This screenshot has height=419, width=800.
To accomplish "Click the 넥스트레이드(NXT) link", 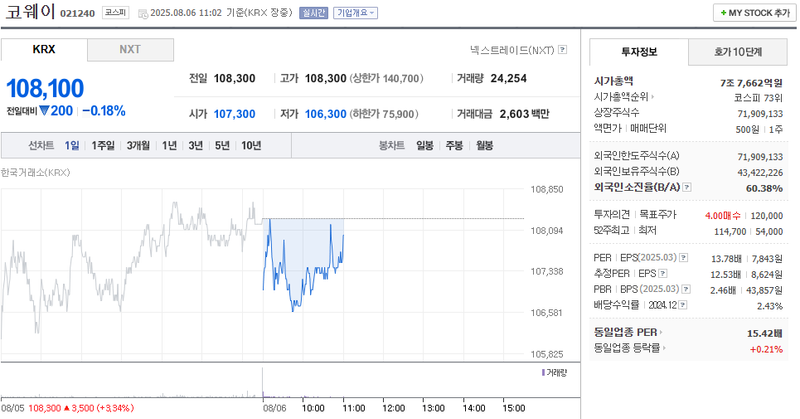I will coord(512,50).
